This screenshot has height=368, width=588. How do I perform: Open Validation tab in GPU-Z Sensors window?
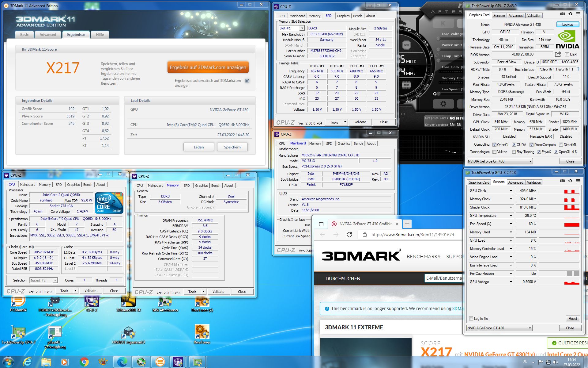pyautogui.click(x=534, y=182)
